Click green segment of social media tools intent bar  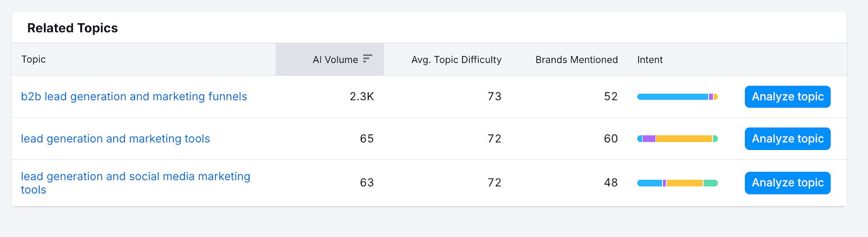[711, 183]
